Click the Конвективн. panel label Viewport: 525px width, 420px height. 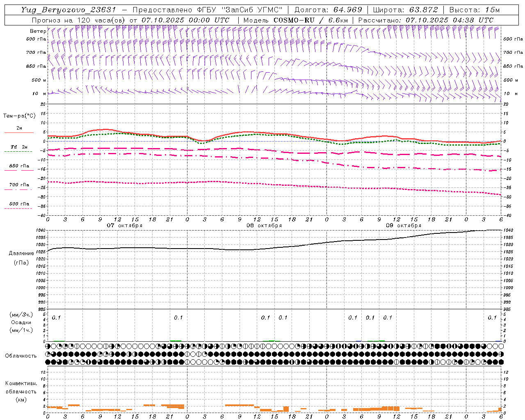point(21,384)
